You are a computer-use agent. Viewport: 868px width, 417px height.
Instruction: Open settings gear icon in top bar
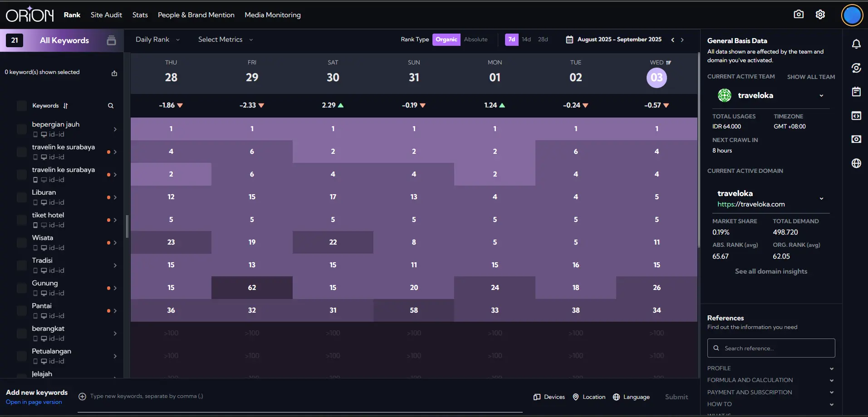pyautogui.click(x=820, y=15)
